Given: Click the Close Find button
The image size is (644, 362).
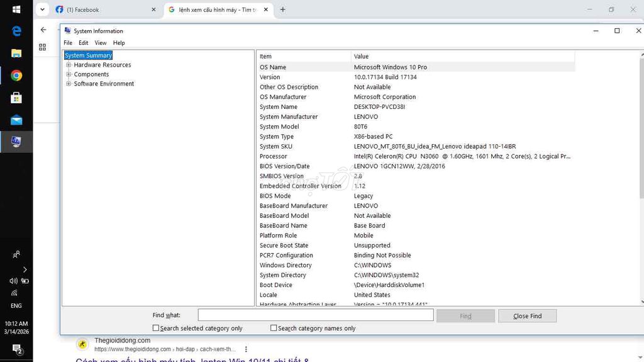Looking at the screenshot, I should 528,316.
